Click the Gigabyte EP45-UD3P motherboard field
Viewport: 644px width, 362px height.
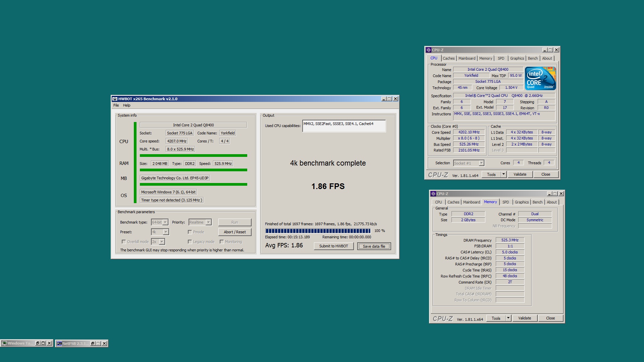175,178
